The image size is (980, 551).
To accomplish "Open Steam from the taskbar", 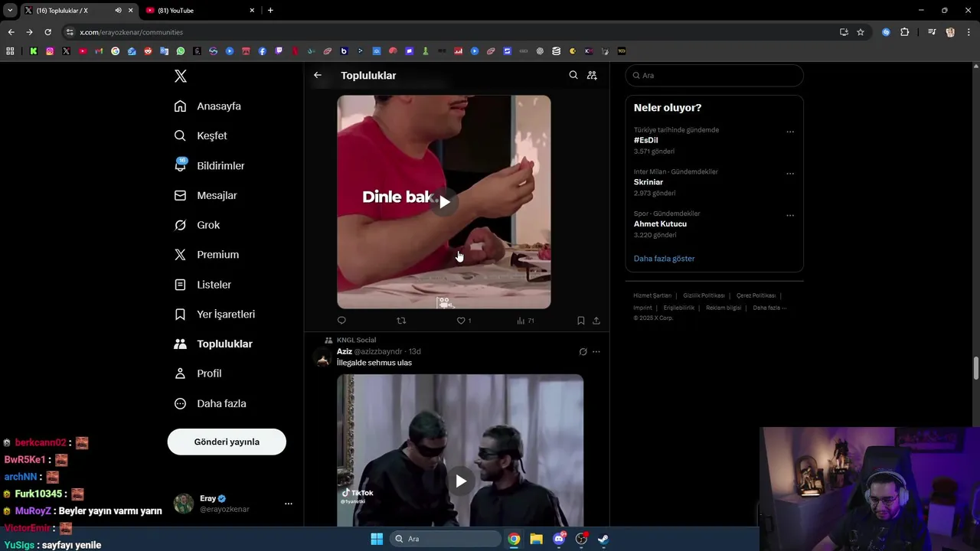I will (603, 539).
